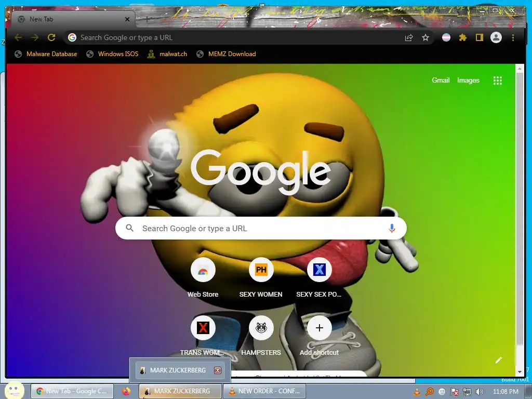Open Chrome's three-dot menu
The height and width of the screenshot is (399, 532).
[x=513, y=37]
